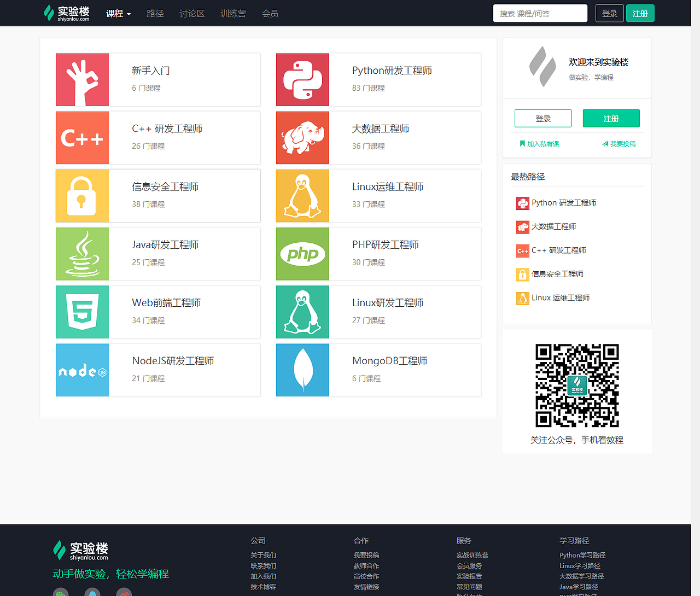700x596 pixels.
Task: Click the OK-hand icon for 新手入门
Action: click(x=82, y=80)
